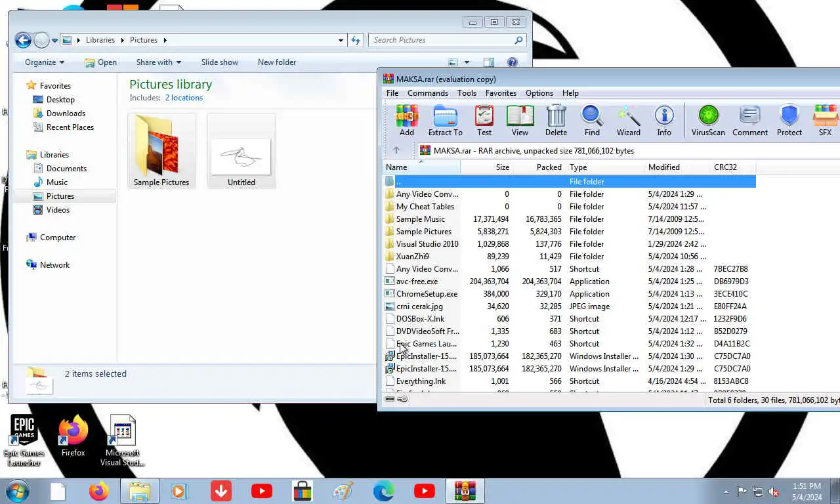Image resolution: width=840 pixels, height=504 pixels.
Task: Open the Wizard wand icon
Action: 628,121
